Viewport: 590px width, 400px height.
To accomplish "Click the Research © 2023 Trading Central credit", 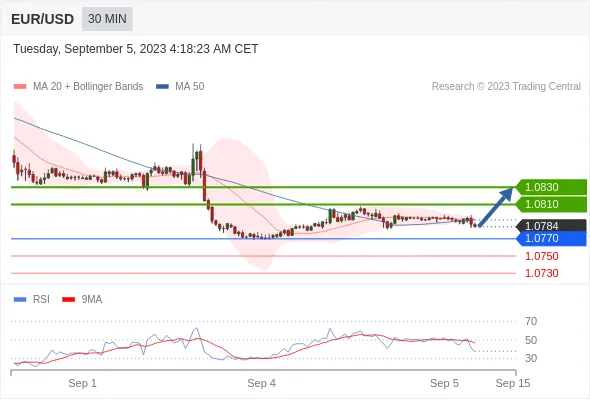I will pos(506,87).
